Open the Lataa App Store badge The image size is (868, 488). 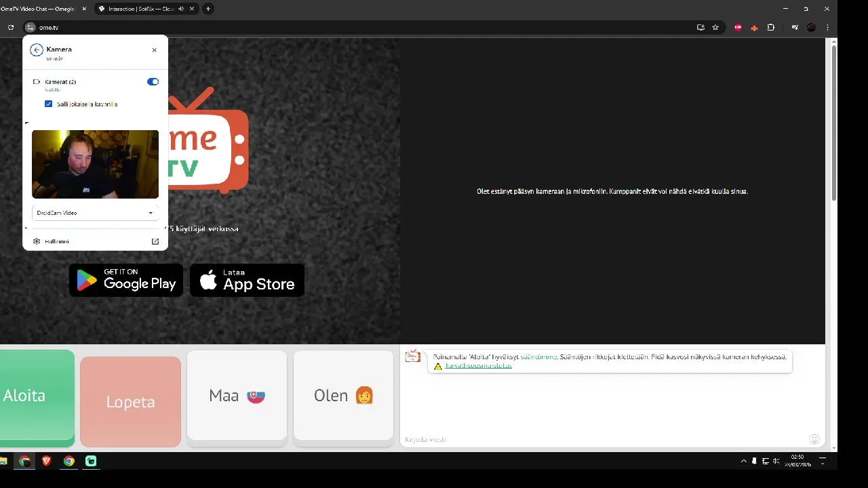pos(247,280)
